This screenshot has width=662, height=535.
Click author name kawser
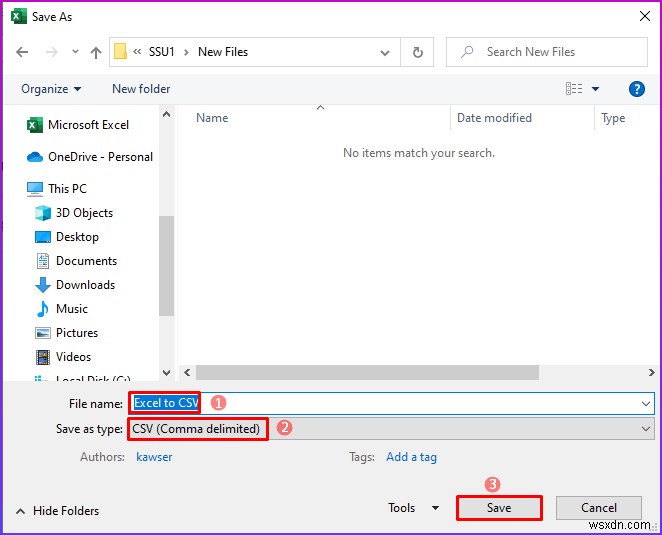[154, 457]
